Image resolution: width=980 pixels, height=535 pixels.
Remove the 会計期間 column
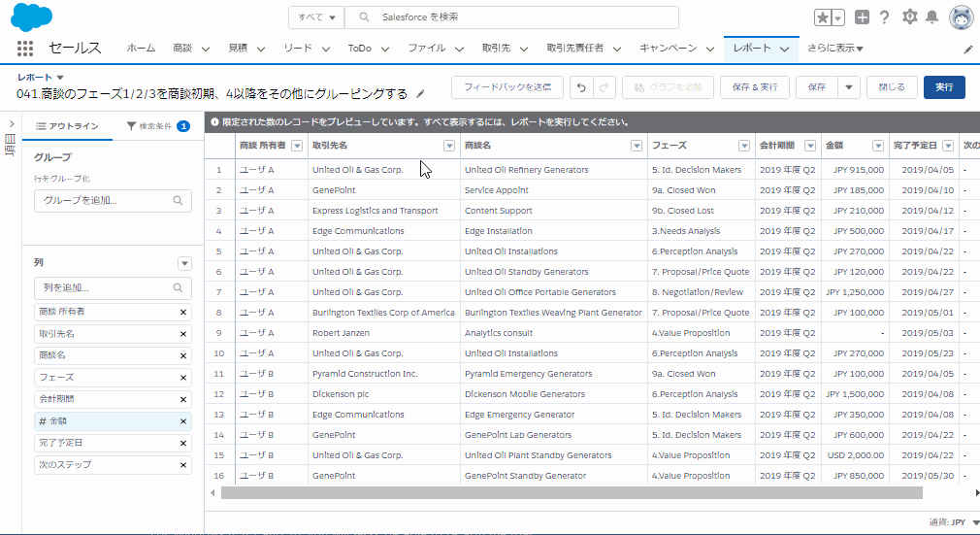(x=183, y=400)
